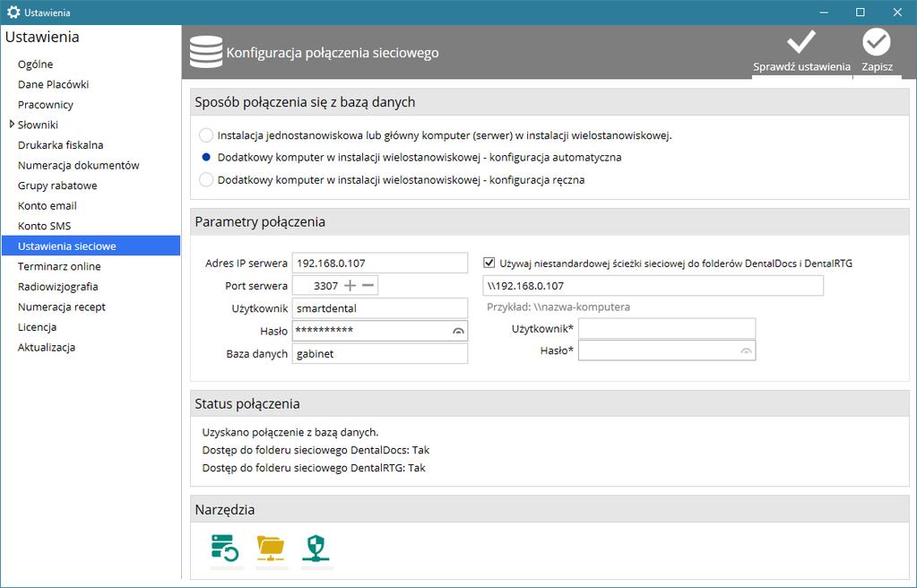Go to Radiowizjografia settings

[x=58, y=287]
